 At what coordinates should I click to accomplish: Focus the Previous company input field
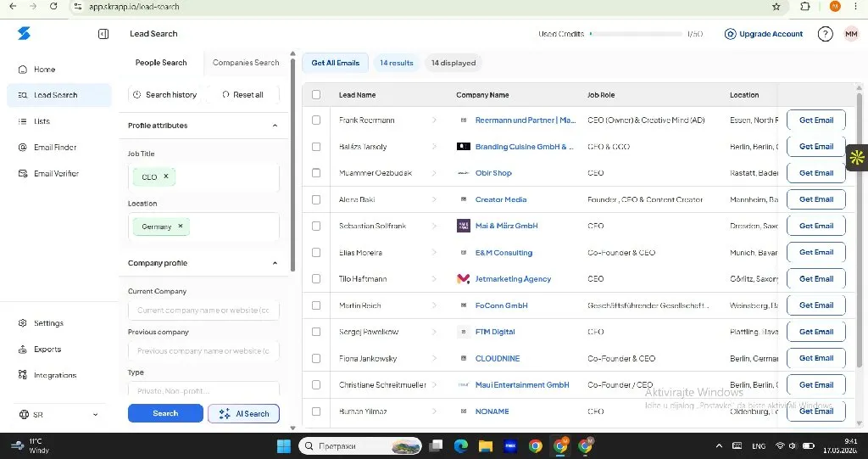click(203, 350)
